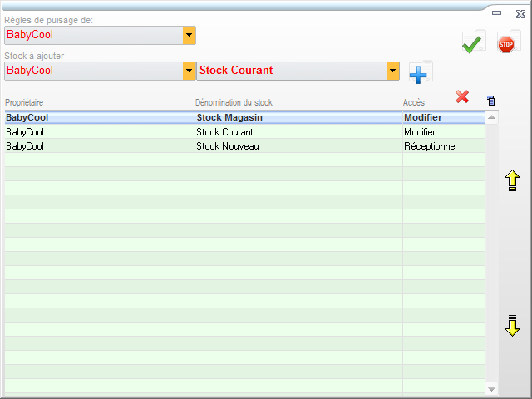Click the Dénomination du stock column header
Viewport: 532px width, 399px height.
(234, 103)
